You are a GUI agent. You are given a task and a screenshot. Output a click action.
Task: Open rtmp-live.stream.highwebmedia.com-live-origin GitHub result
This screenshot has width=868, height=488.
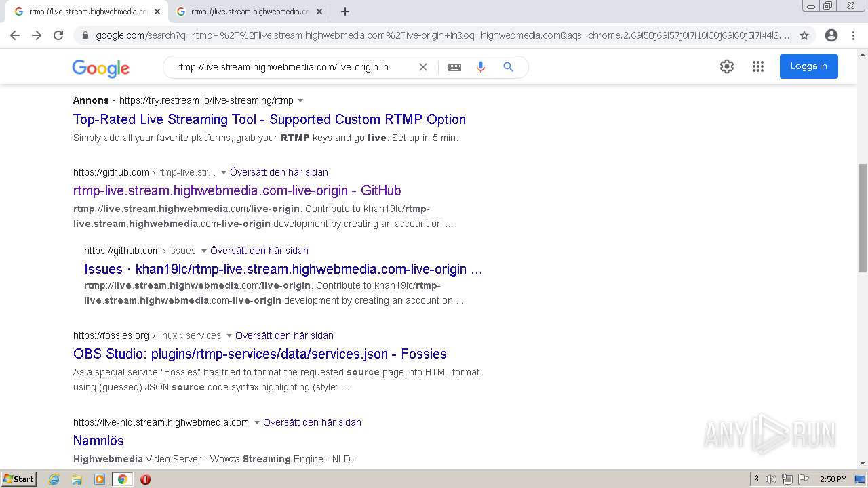(237, 190)
